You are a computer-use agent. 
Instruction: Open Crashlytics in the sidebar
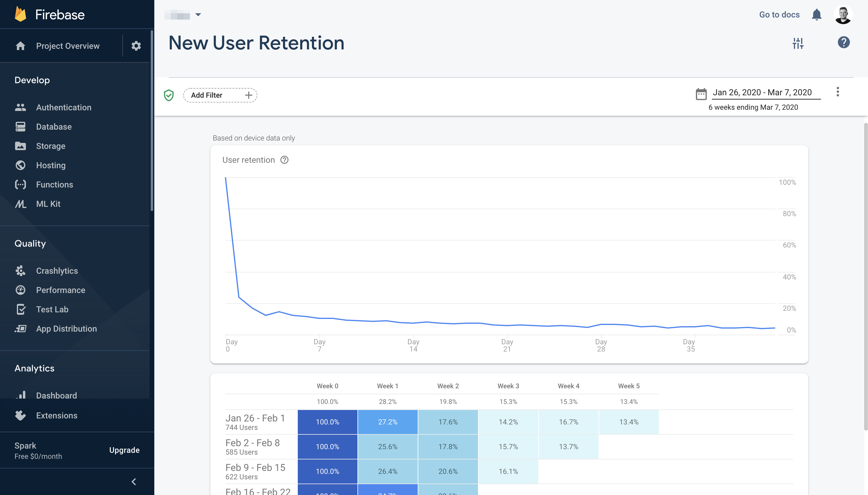pyautogui.click(x=57, y=271)
